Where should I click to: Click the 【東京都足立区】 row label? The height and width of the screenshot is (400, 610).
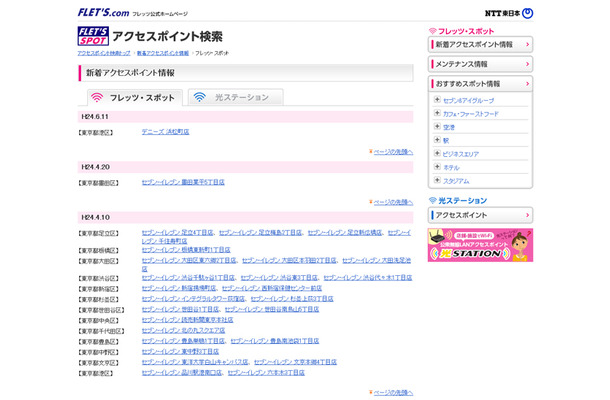pos(98,233)
